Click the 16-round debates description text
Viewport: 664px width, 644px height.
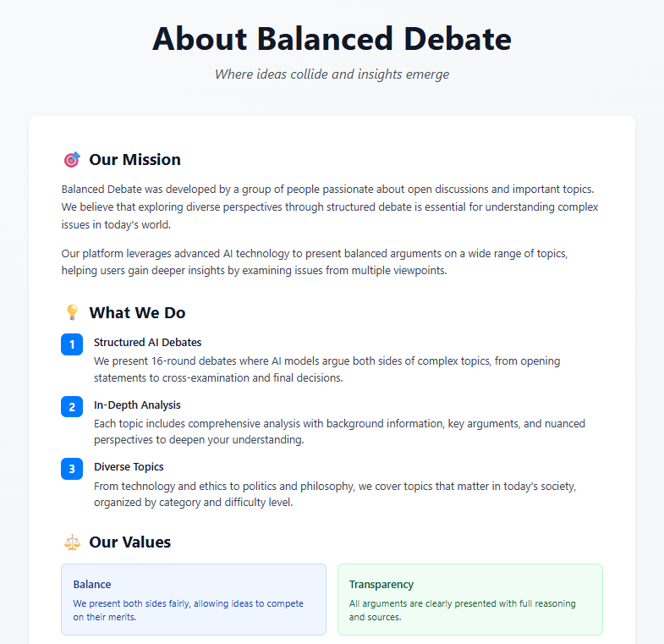tap(327, 370)
